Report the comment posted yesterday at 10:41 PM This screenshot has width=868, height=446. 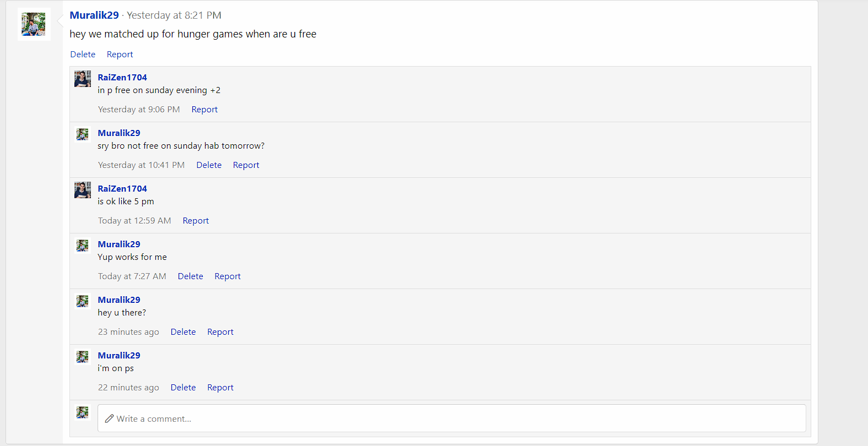(246, 165)
